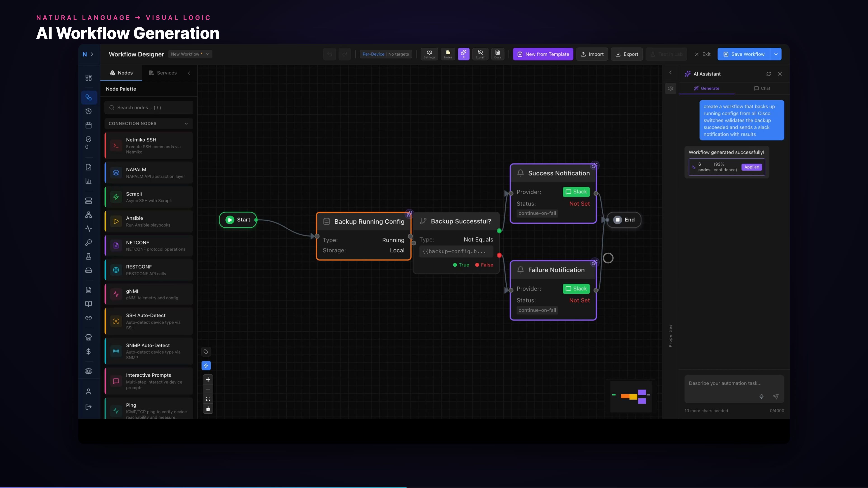Viewport: 868px width, 488px height.
Task: Click the Explain eye icon
Action: [x=481, y=54]
